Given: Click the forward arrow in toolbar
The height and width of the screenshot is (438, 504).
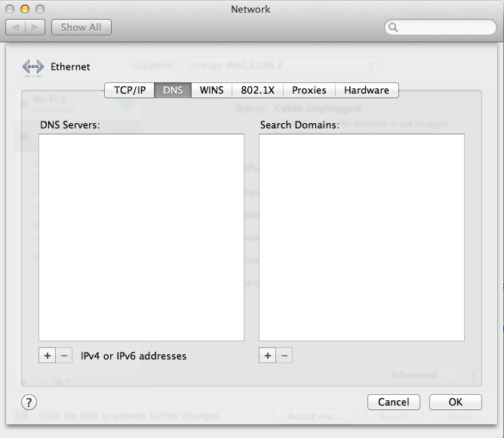Looking at the screenshot, I should 35,27.
